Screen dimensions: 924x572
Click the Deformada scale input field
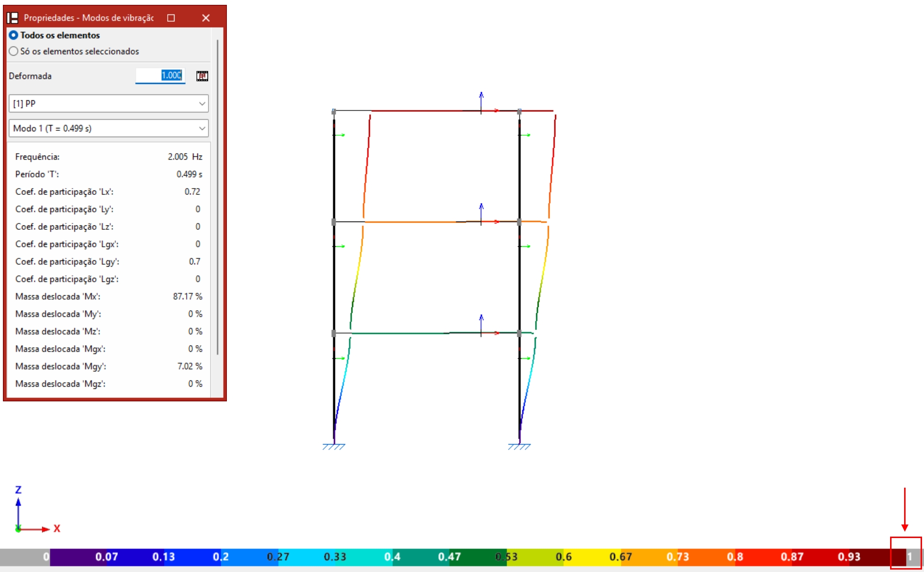pyautogui.click(x=160, y=75)
